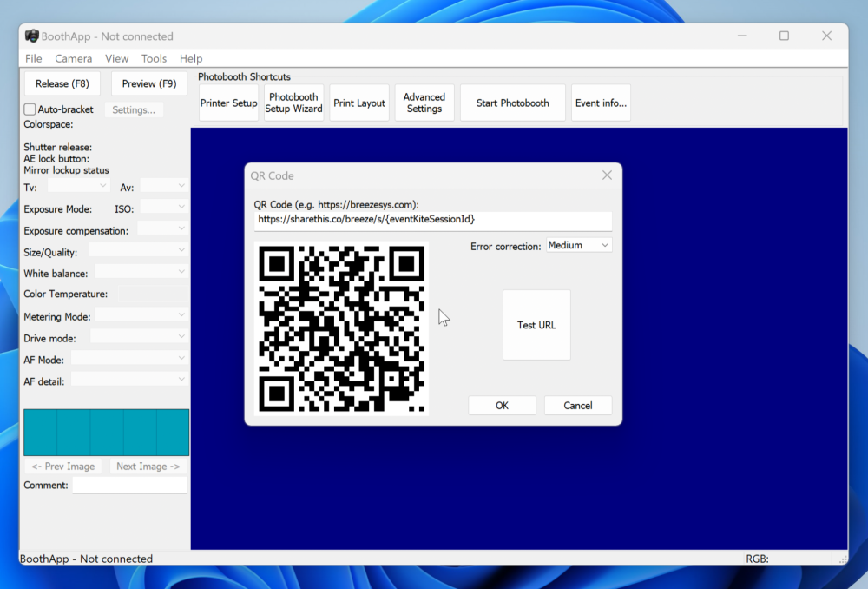Maximize the BoothApp window

click(785, 36)
